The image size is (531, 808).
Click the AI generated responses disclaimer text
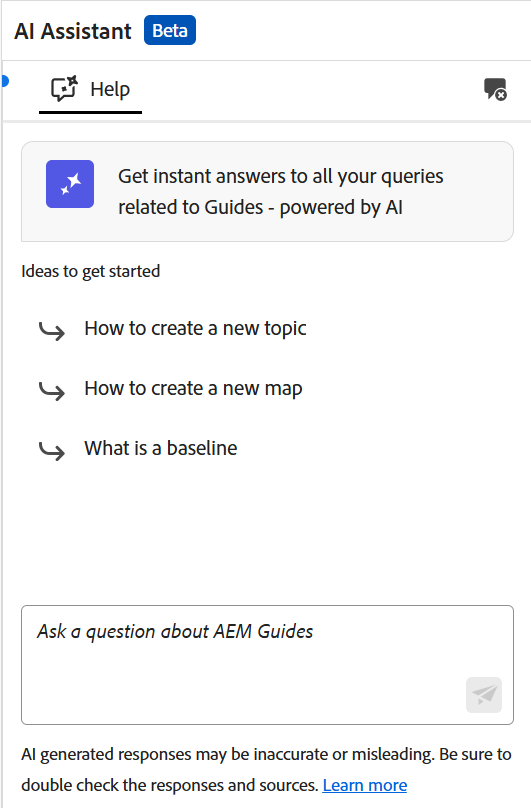click(x=266, y=769)
